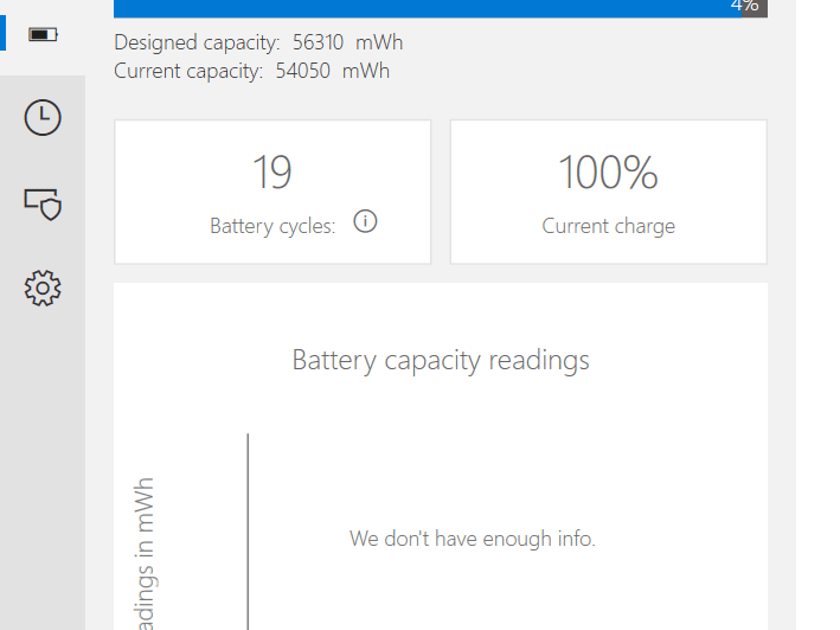Image resolution: width=840 pixels, height=630 pixels.
Task: Open settings via gear icon
Action: pos(43,288)
